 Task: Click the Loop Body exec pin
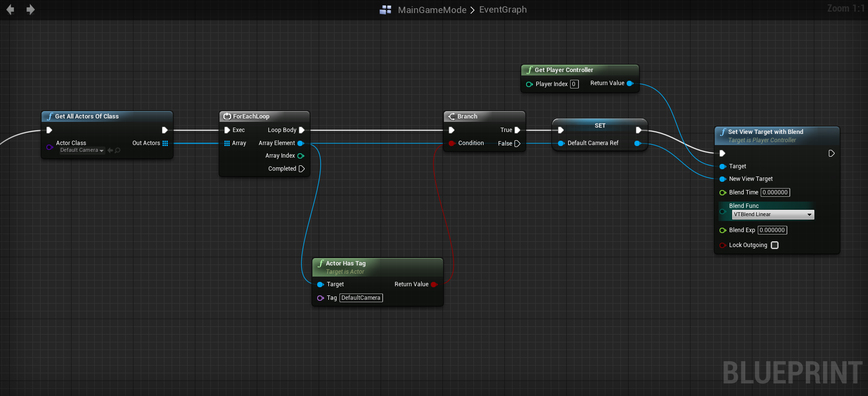[302, 130]
